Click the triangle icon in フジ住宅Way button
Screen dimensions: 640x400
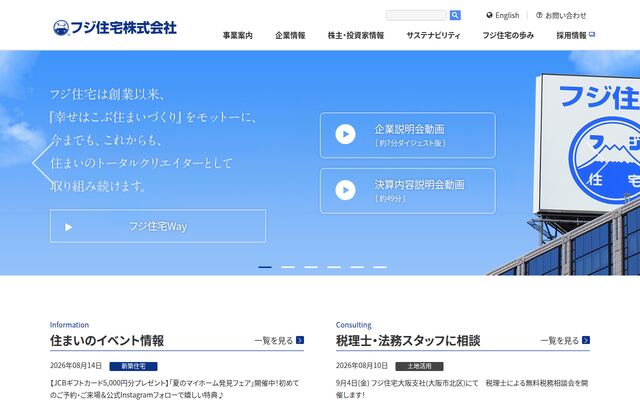point(69,227)
